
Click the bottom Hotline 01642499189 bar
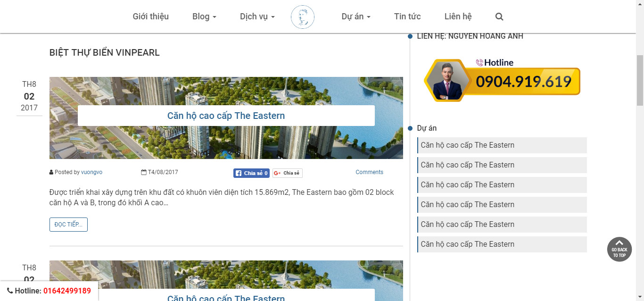tap(49, 291)
